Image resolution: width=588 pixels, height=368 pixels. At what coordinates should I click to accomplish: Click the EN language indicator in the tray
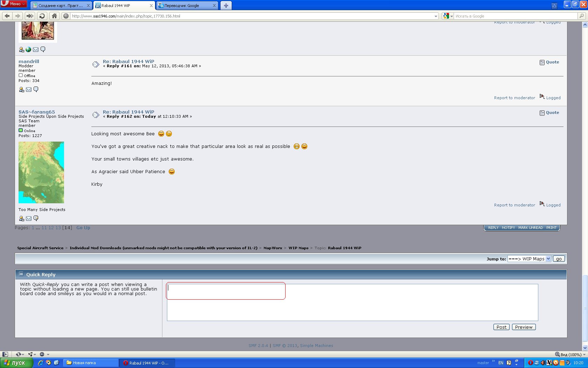pyautogui.click(x=501, y=363)
